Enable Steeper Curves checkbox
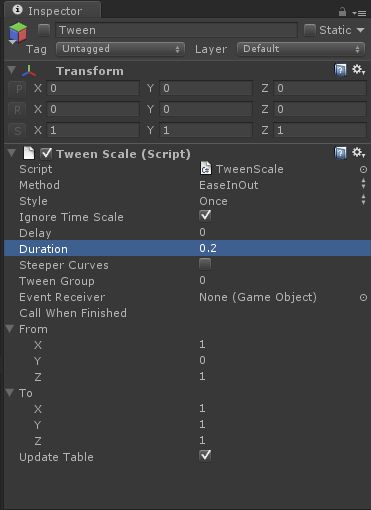Image resolution: width=371 pixels, height=510 pixels. coord(205,264)
